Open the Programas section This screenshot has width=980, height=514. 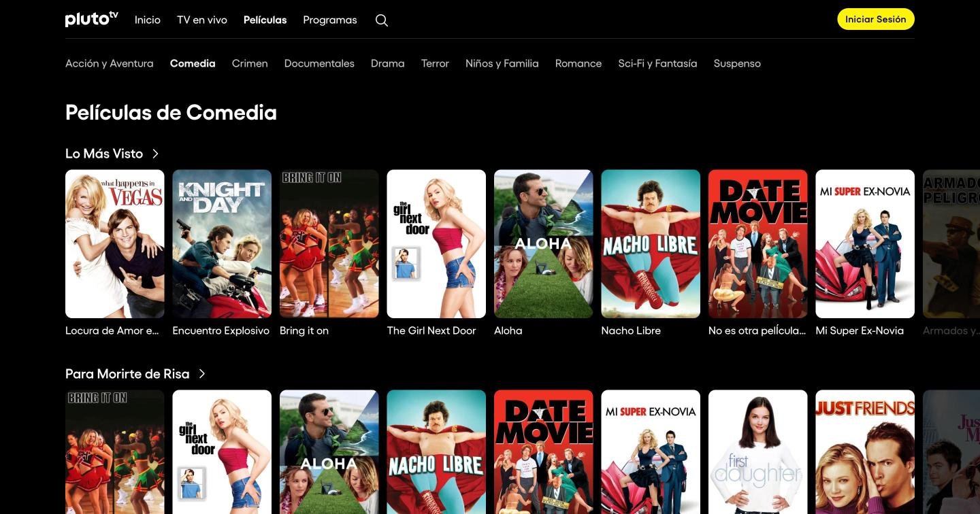pyautogui.click(x=330, y=20)
